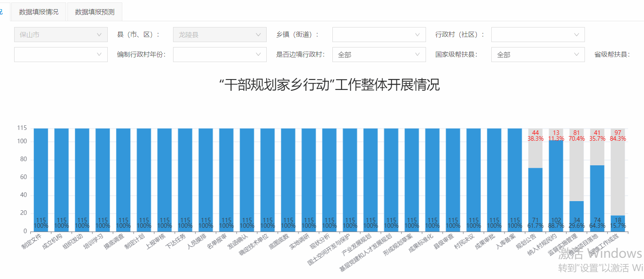The height and width of the screenshot is (279, 644).
Task: Open the 编制行政村年份 dropdown
Action: [220, 55]
